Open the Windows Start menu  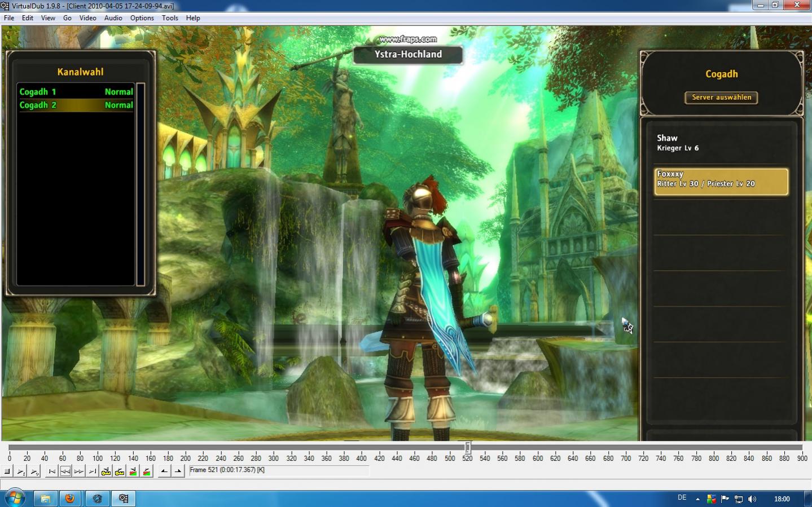[x=15, y=499]
